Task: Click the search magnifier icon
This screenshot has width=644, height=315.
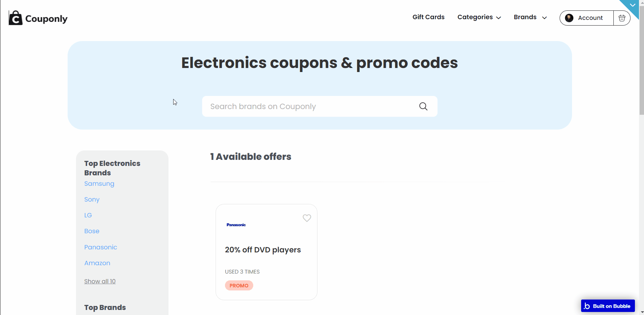Action: click(423, 106)
